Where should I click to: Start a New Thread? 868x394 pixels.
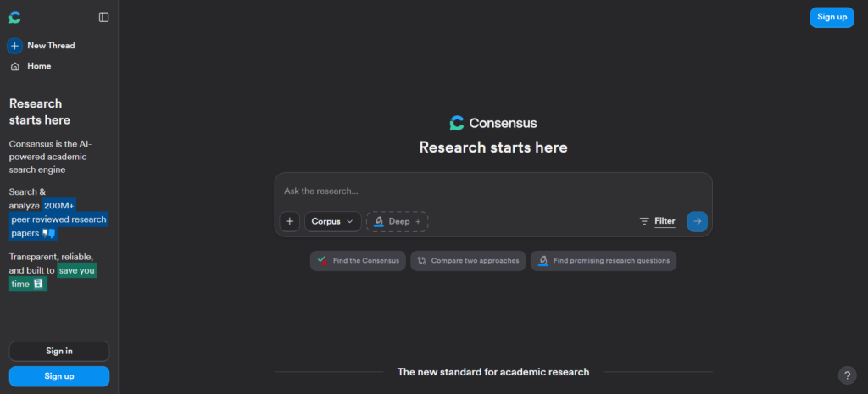pyautogui.click(x=51, y=46)
